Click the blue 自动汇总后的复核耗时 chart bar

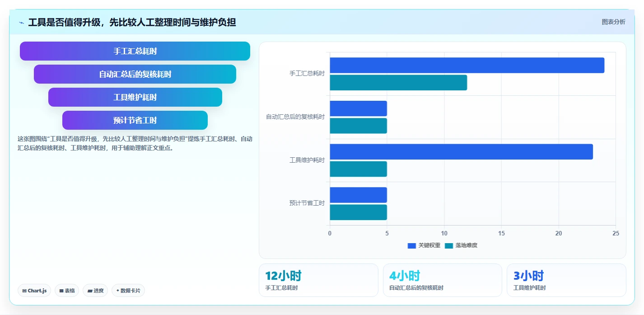coord(358,108)
